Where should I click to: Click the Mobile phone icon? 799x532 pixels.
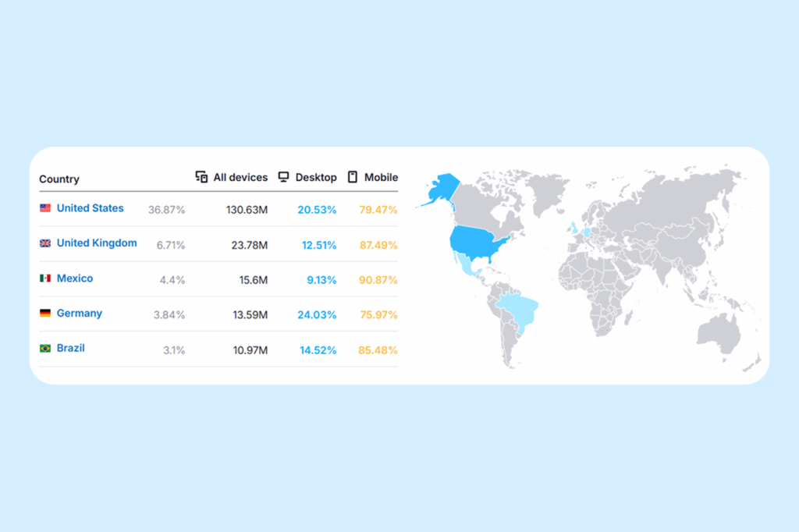coord(353,177)
